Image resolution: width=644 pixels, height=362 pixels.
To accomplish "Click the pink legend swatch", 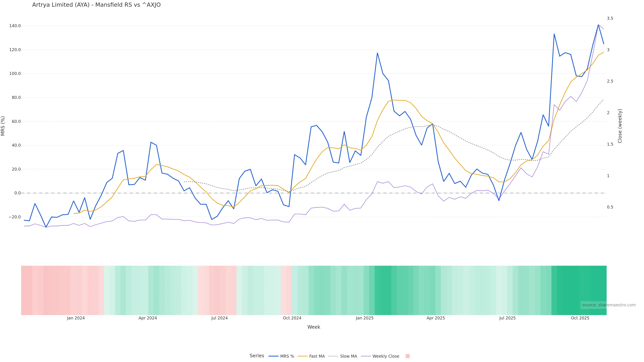I will pos(408,356).
